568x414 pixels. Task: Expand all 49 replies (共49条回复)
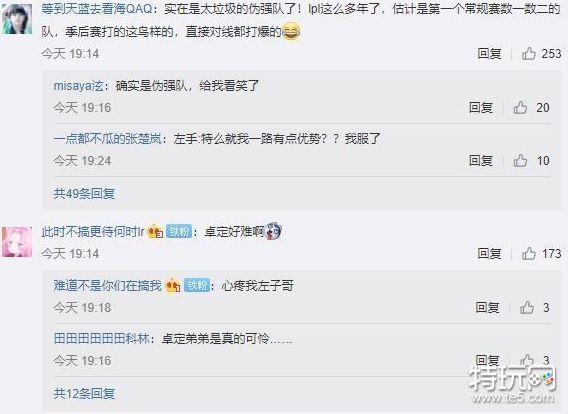[x=84, y=194]
